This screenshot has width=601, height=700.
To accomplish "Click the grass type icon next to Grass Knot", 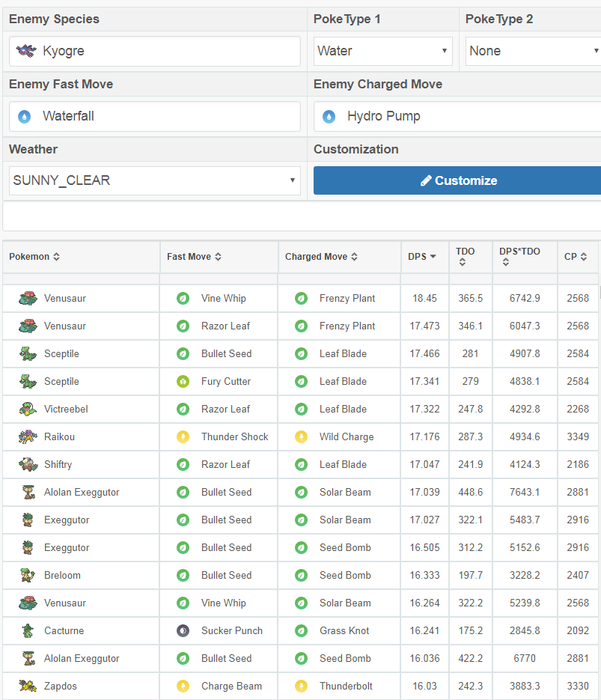I will [x=301, y=631].
